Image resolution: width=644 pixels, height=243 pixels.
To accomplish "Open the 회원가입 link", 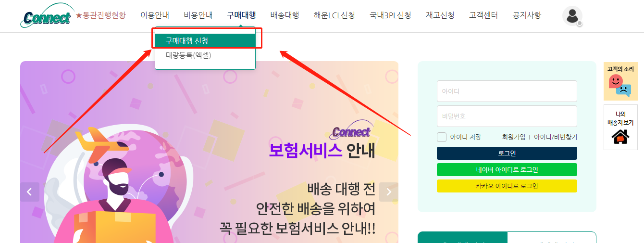I will pyautogui.click(x=514, y=137).
